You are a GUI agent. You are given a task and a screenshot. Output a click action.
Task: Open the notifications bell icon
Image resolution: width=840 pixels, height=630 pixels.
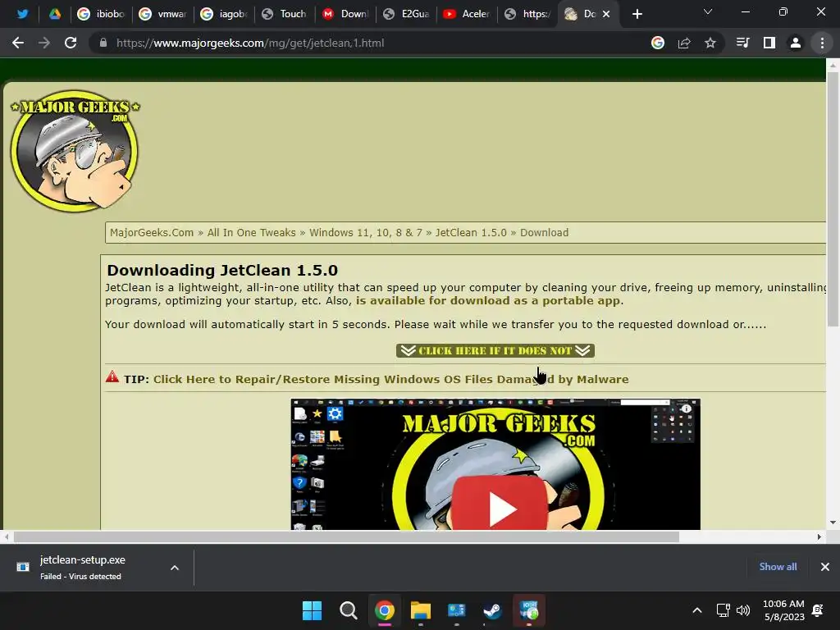click(x=818, y=610)
